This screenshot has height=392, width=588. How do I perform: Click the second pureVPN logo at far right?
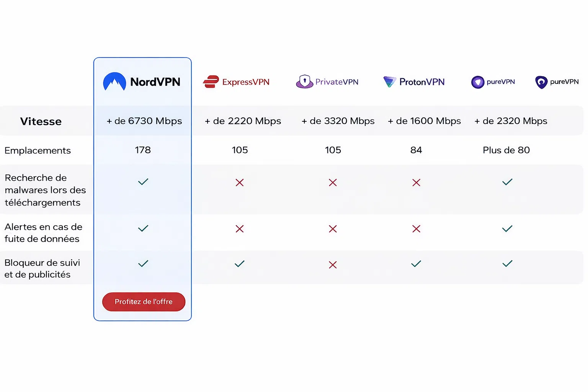pos(541,82)
